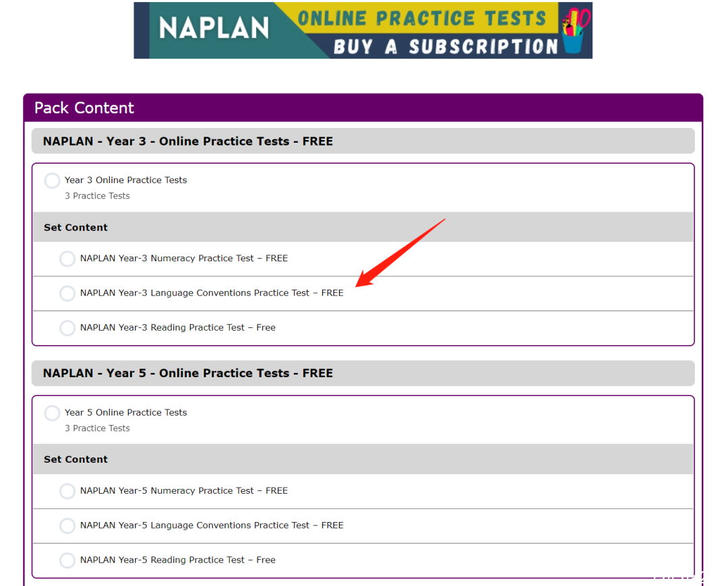This screenshot has height=586, width=728.
Task: Select the Year 5 Online Practice Tests radio
Action: point(52,413)
